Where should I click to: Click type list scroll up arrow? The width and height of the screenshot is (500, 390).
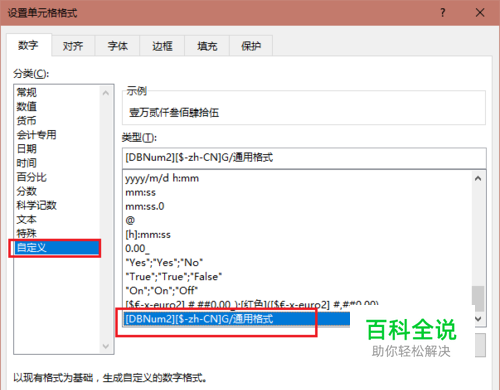click(478, 179)
